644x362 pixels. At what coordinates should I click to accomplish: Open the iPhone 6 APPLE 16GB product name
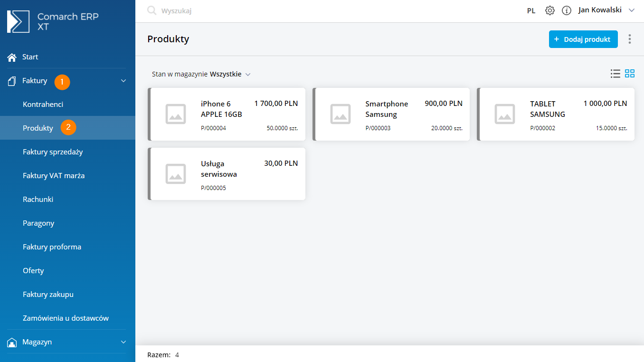click(221, 109)
